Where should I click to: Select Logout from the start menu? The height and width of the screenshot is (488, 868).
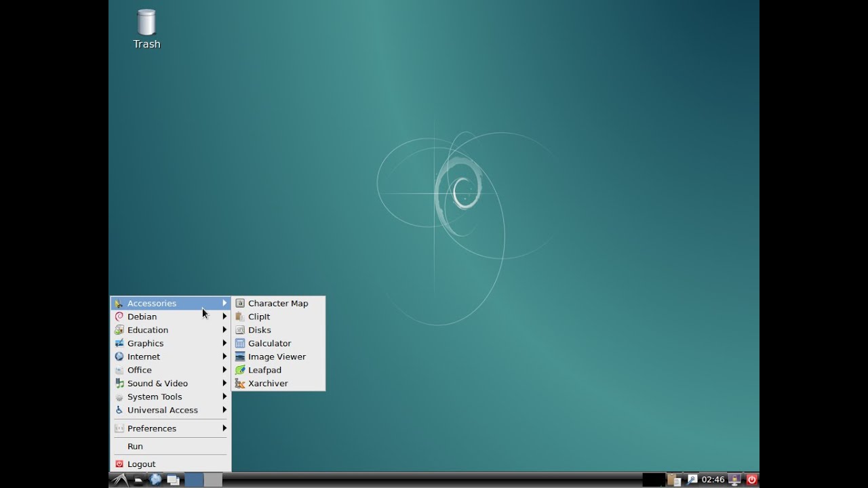(x=170, y=464)
